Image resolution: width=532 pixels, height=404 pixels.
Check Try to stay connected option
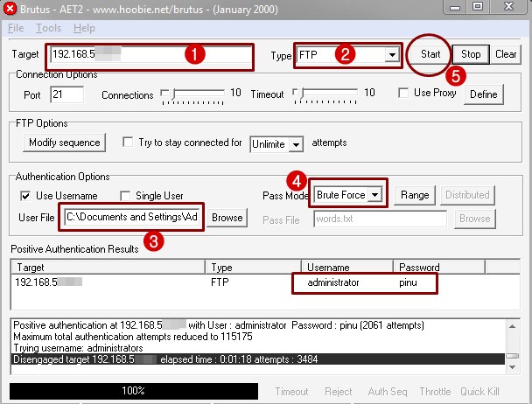coord(128,143)
